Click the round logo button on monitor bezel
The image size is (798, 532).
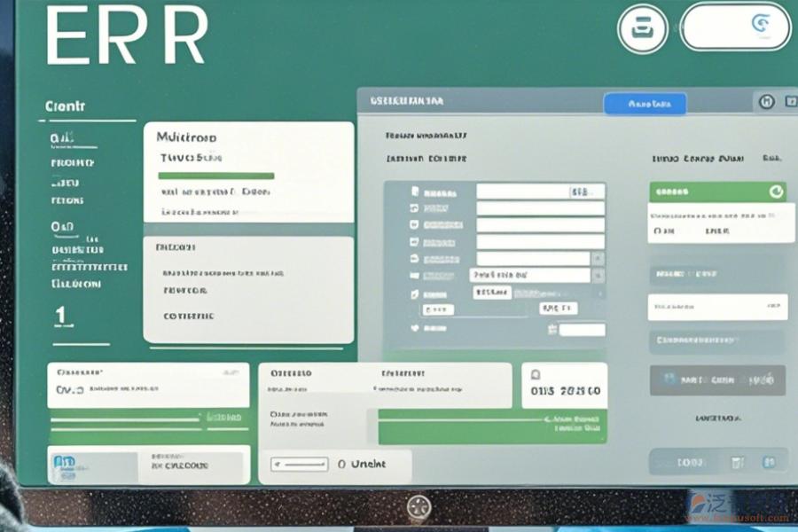[x=418, y=507]
